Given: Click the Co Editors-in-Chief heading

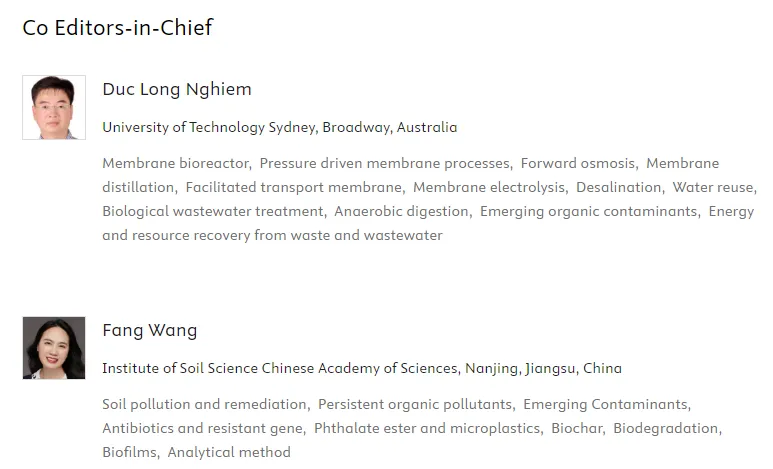Looking at the screenshot, I should point(118,28).
